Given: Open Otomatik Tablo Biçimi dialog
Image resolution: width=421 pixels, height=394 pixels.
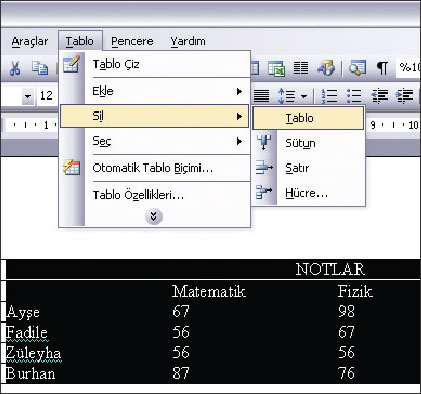Looking at the screenshot, I should (155, 168).
